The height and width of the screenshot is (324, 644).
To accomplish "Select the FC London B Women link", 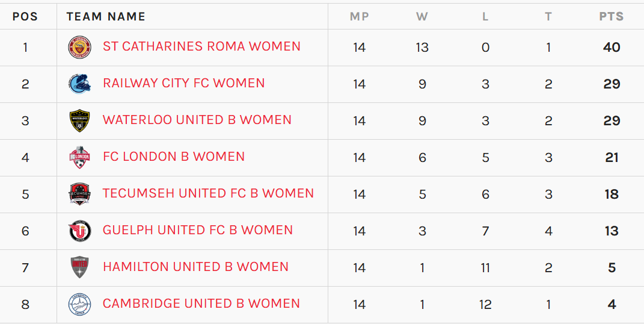I will [x=174, y=157].
